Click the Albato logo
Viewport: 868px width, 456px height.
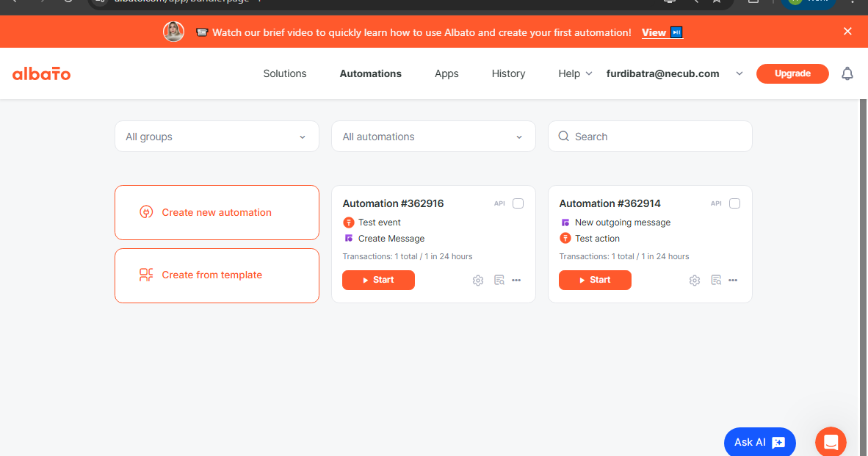pos(42,73)
